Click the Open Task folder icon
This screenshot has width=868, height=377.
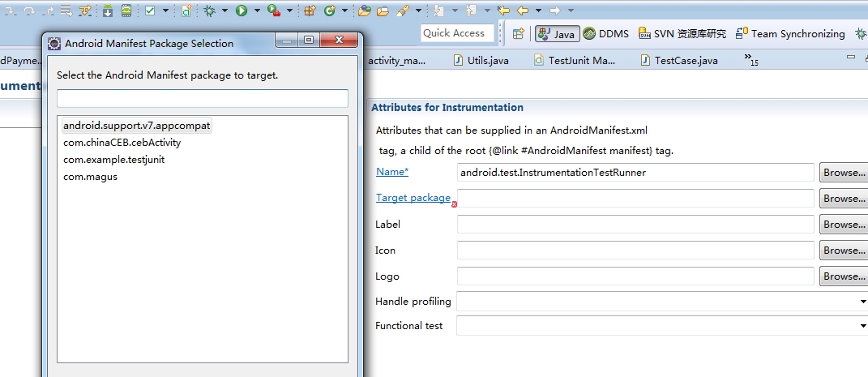coord(383,10)
